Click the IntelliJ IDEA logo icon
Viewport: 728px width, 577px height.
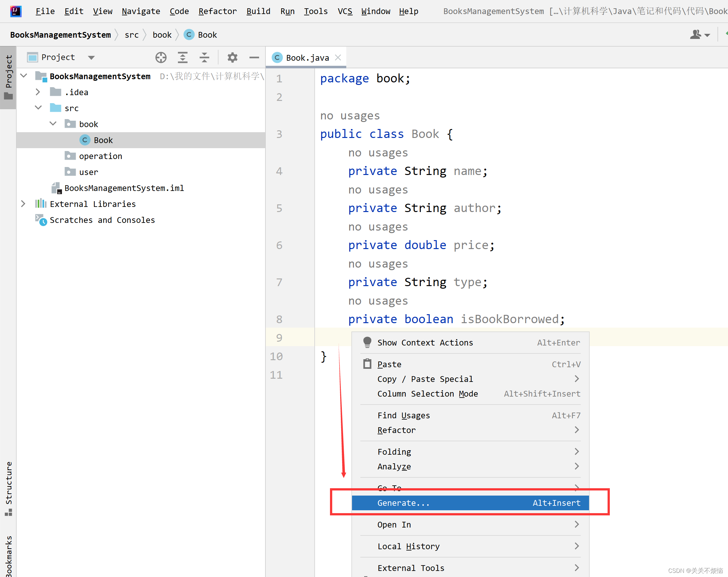[16, 11]
